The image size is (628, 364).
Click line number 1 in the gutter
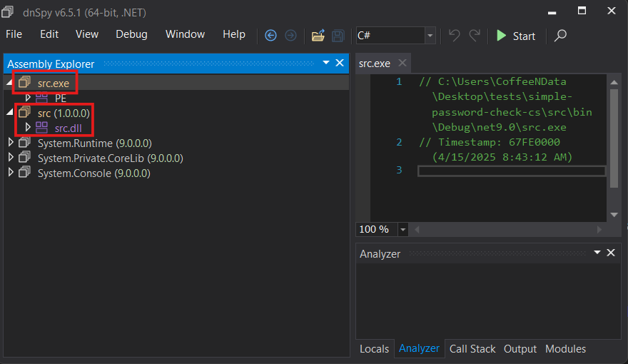tap(399, 81)
